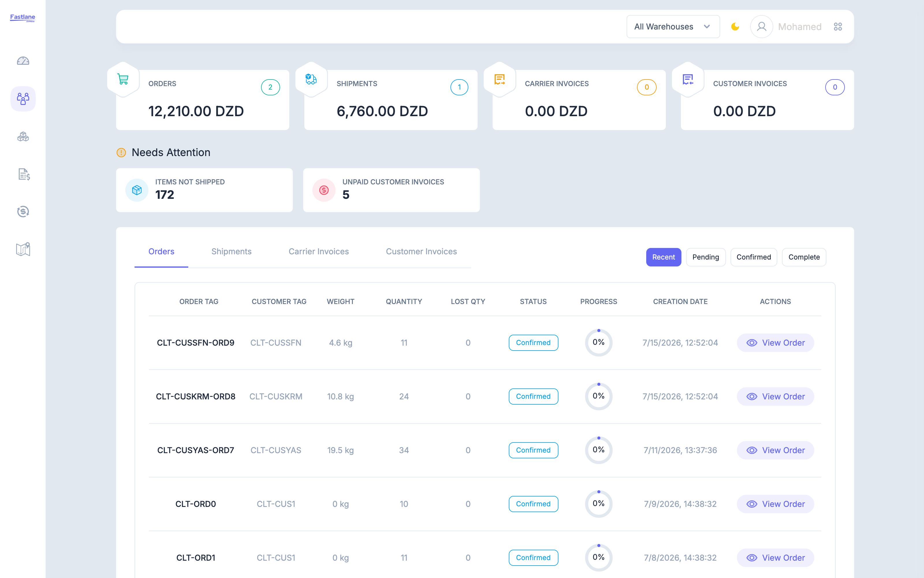
Task: Click the Carrier Invoices count badge 0
Action: (x=647, y=87)
